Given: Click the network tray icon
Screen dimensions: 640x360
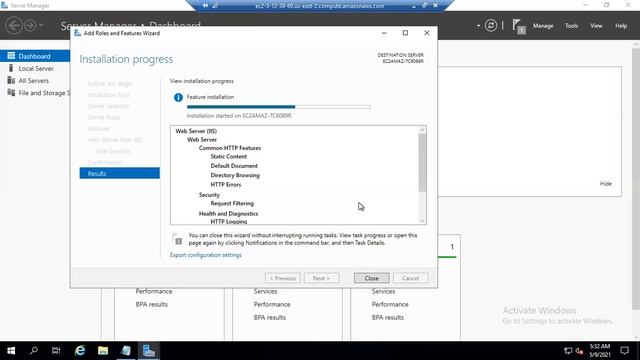Looking at the screenshot, I should [568, 351].
